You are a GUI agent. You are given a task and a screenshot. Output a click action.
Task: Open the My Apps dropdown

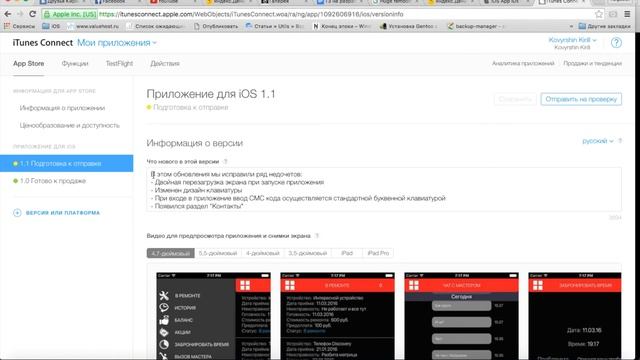[117, 43]
